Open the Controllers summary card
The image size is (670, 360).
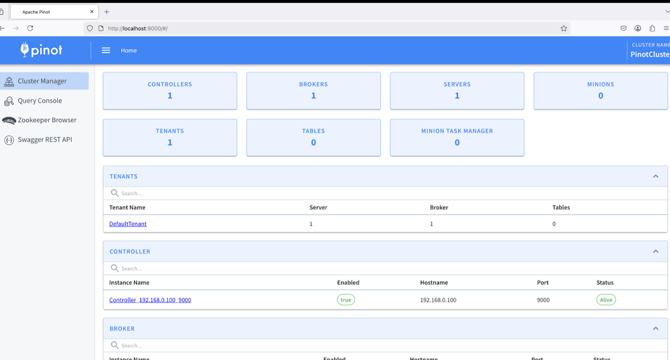coord(170,91)
